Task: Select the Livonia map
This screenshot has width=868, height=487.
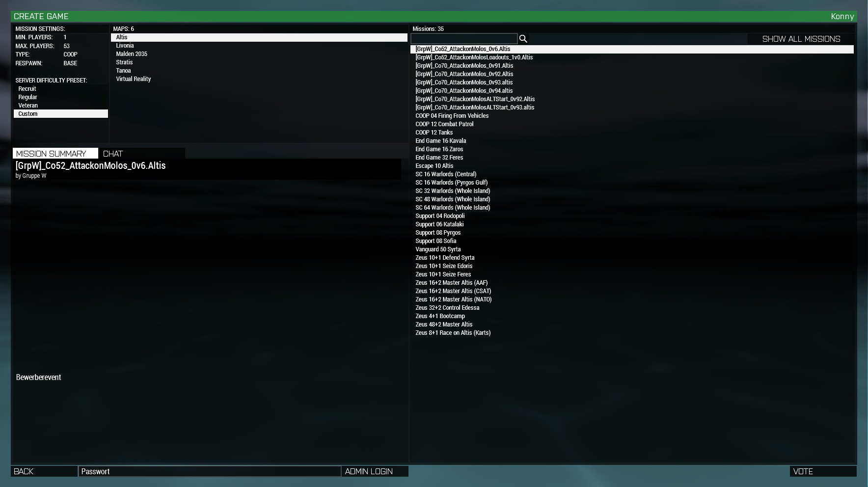Action: (125, 46)
